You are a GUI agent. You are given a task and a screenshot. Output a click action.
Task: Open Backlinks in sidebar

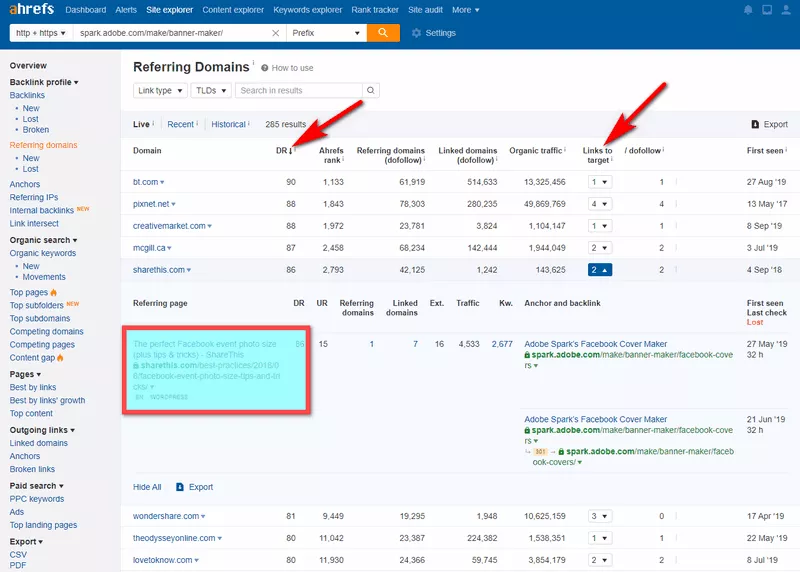pos(27,95)
